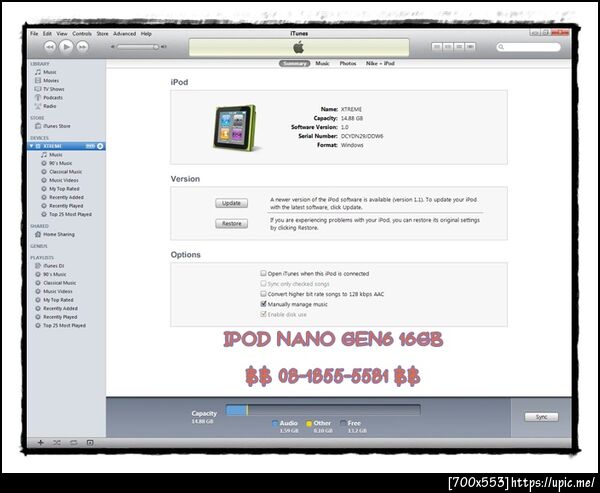Open the Help menu
This screenshot has width=600, height=493.
point(146,34)
